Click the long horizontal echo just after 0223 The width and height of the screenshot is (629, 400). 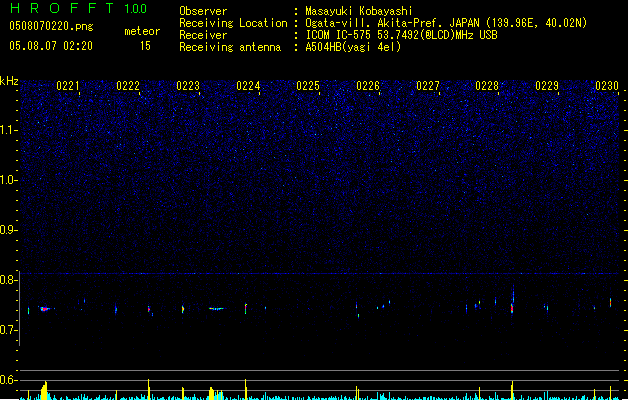pyautogui.click(x=217, y=309)
